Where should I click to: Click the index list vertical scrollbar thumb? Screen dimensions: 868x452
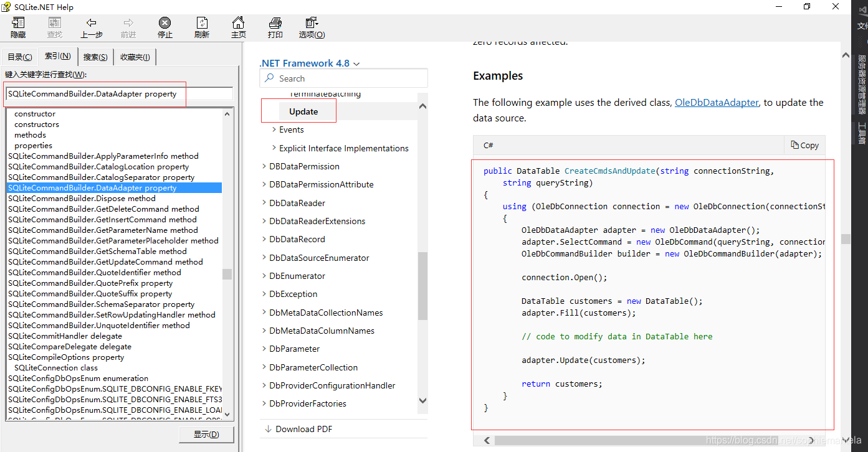click(x=227, y=274)
